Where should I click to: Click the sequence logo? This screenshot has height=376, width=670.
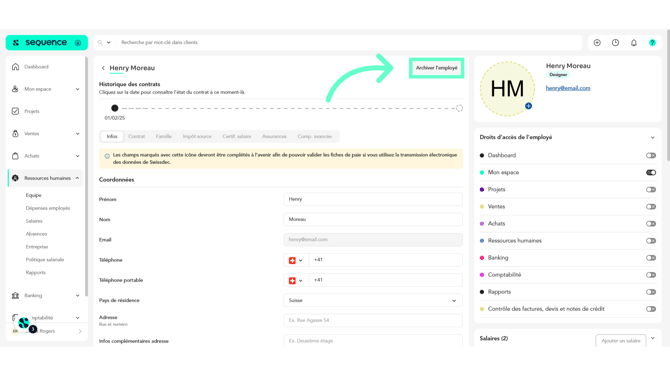41,42
